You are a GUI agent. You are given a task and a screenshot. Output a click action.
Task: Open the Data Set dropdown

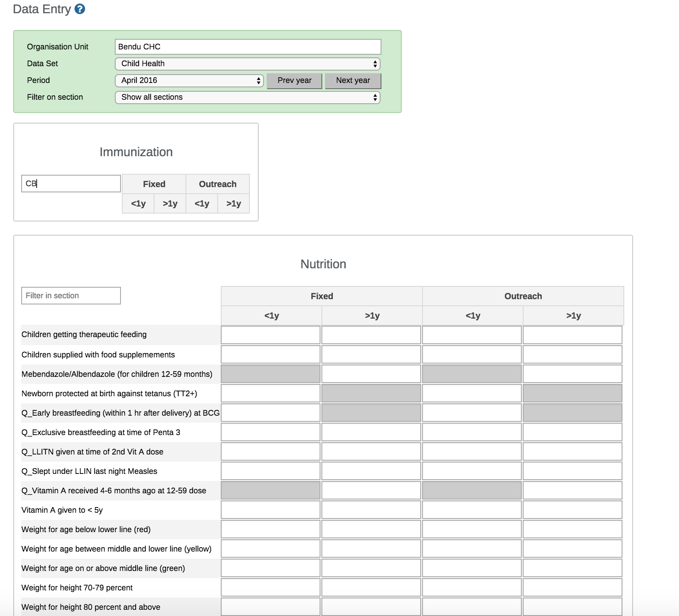248,64
